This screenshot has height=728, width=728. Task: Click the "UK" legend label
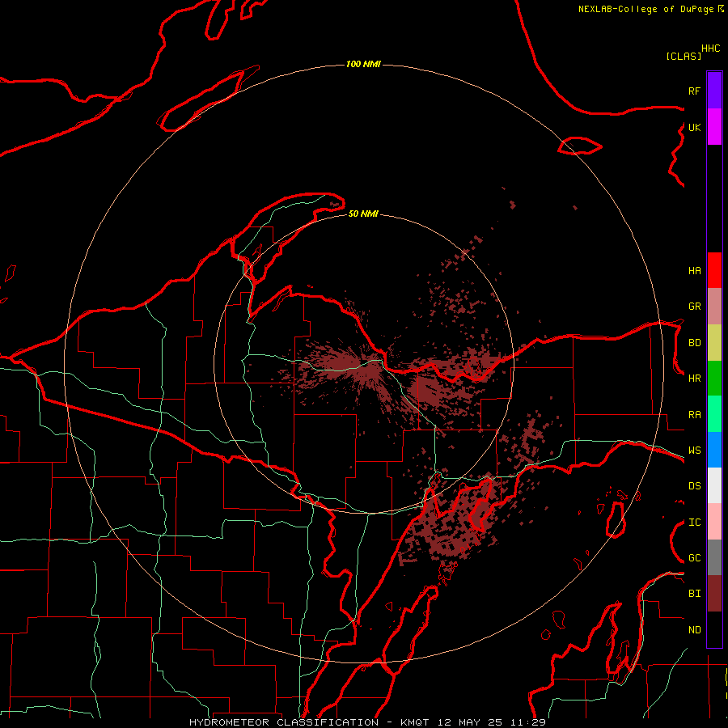pos(694,127)
